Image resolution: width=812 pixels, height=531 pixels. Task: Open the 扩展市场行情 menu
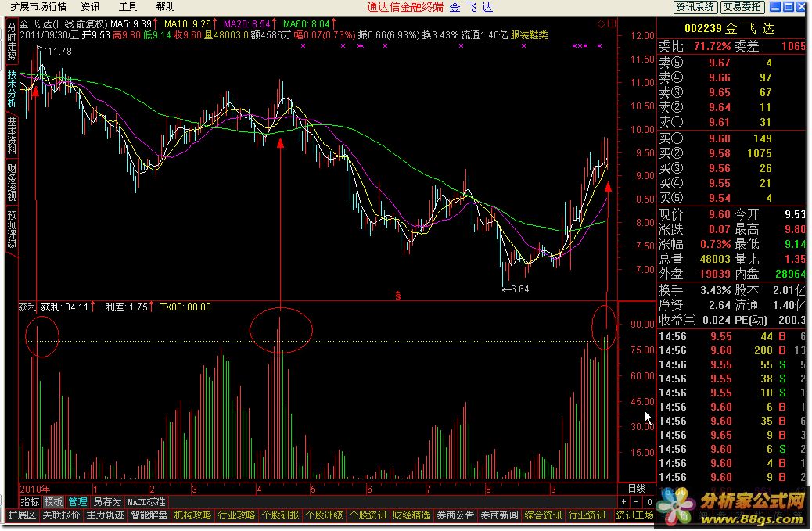[x=38, y=7]
